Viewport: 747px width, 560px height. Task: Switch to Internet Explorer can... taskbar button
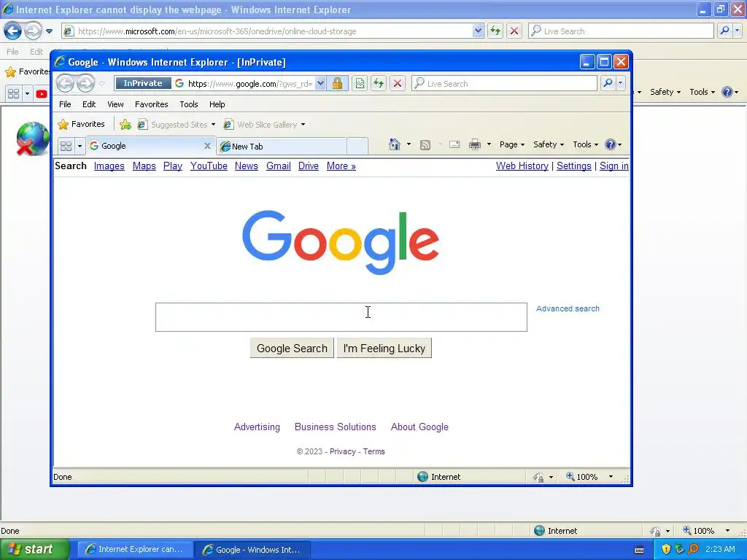[x=135, y=549]
